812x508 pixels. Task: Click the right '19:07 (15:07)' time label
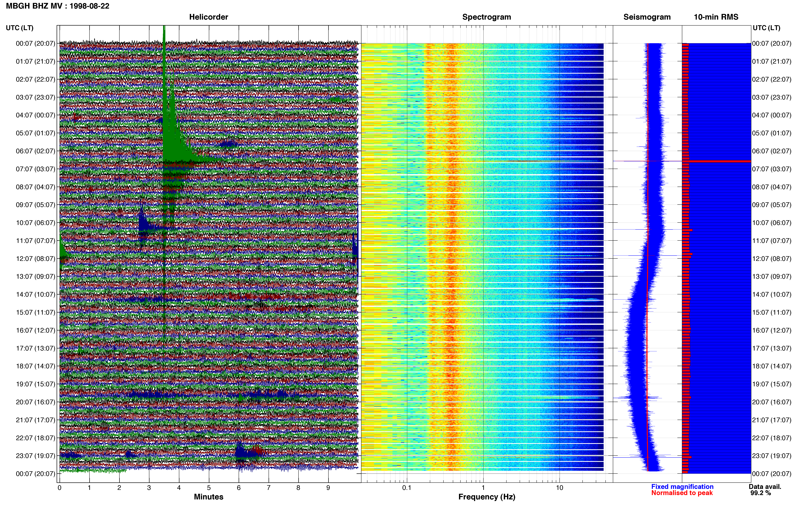(x=772, y=384)
